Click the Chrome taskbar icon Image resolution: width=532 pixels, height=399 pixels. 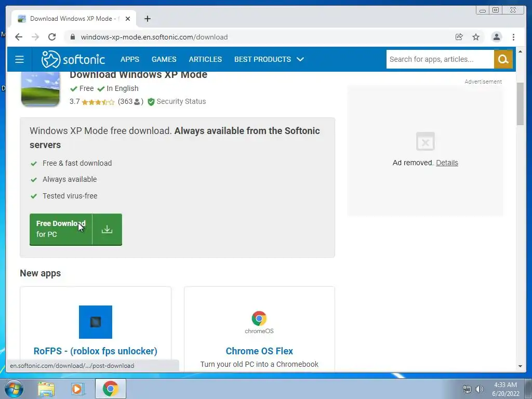110,389
